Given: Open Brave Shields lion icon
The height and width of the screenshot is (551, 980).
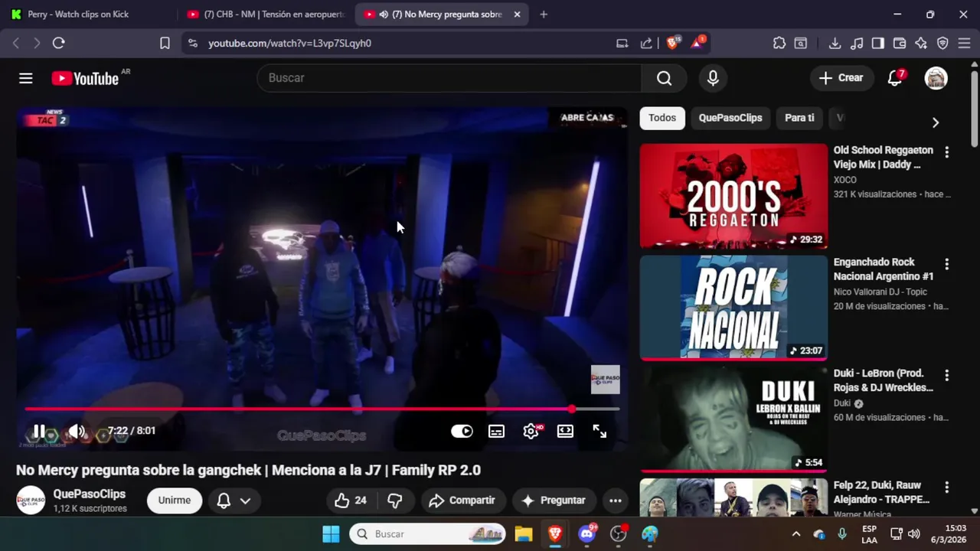Looking at the screenshot, I should pos(673,43).
